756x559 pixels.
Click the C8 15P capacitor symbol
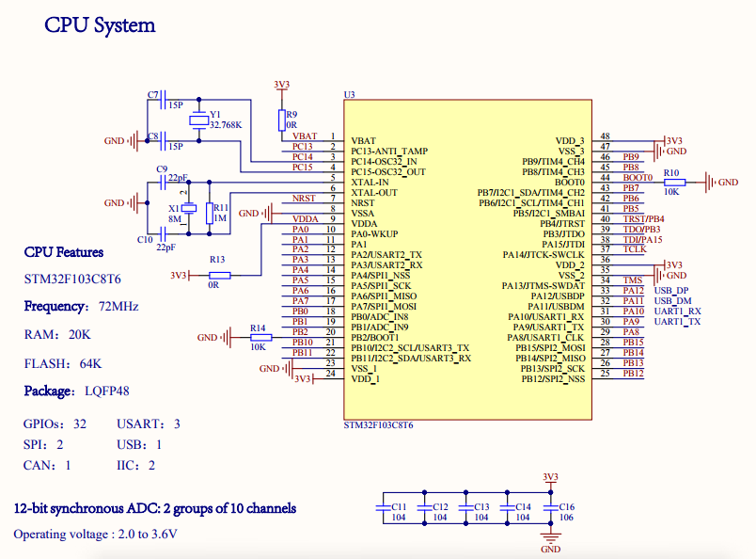[163, 141]
